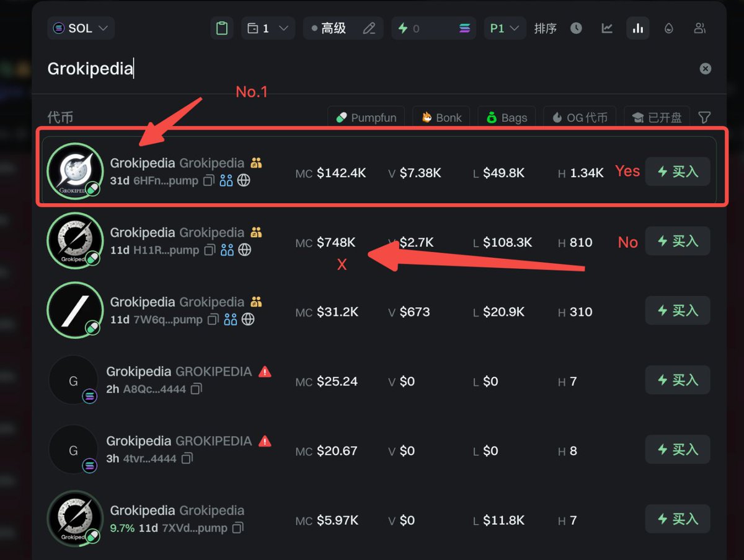Click the pencil edit icon beside 高级
Image resolution: width=744 pixels, height=560 pixels.
(x=369, y=28)
